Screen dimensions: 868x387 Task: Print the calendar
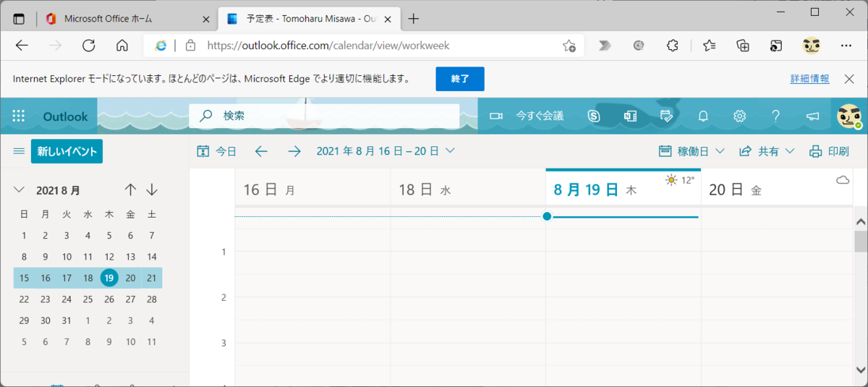pos(829,151)
